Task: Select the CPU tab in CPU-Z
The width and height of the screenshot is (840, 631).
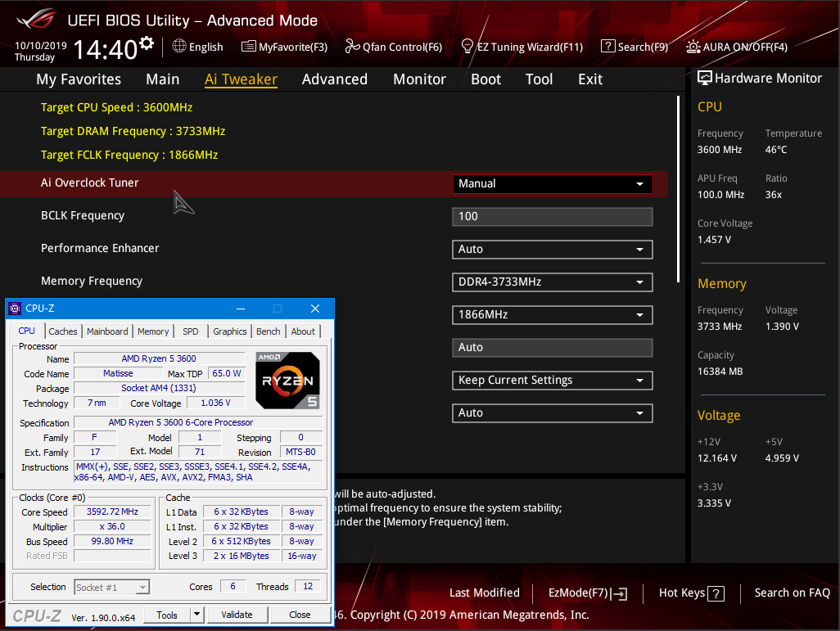Action: pos(27,331)
